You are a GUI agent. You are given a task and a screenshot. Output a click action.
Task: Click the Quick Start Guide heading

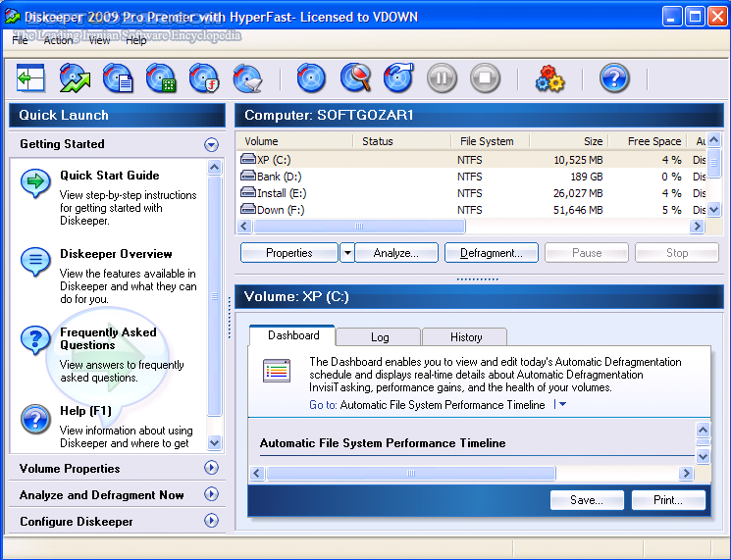pyautogui.click(x=110, y=176)
